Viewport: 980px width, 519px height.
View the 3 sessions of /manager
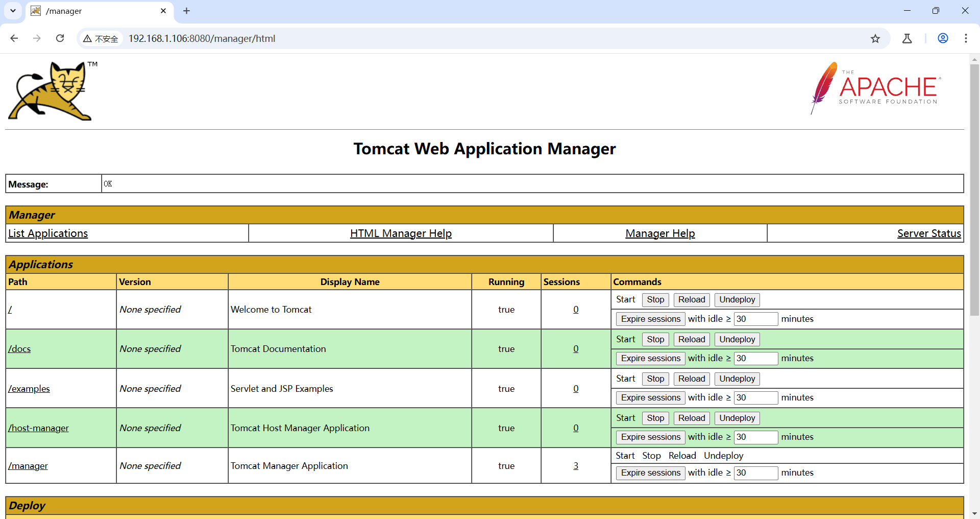[576, 466]
